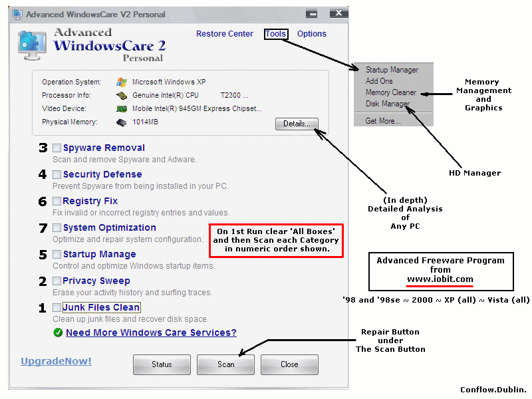This screenshot has width=532, height=399.
Task: Follow the UpgradeNow! link
Action: [57, 361]
